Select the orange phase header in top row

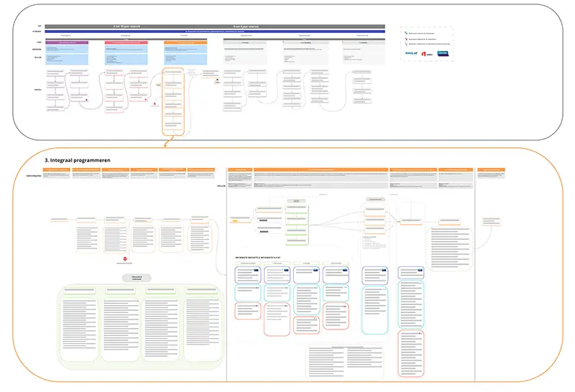tap(185, 43)
